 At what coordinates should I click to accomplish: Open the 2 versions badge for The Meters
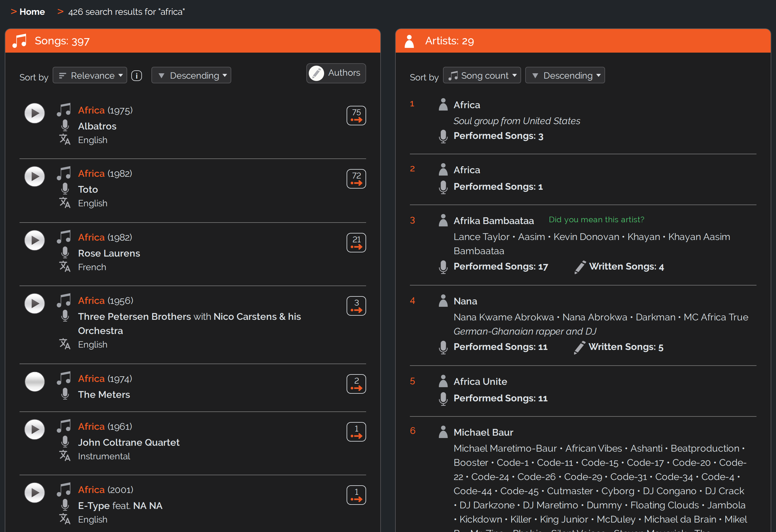click(x=356, y=384)
